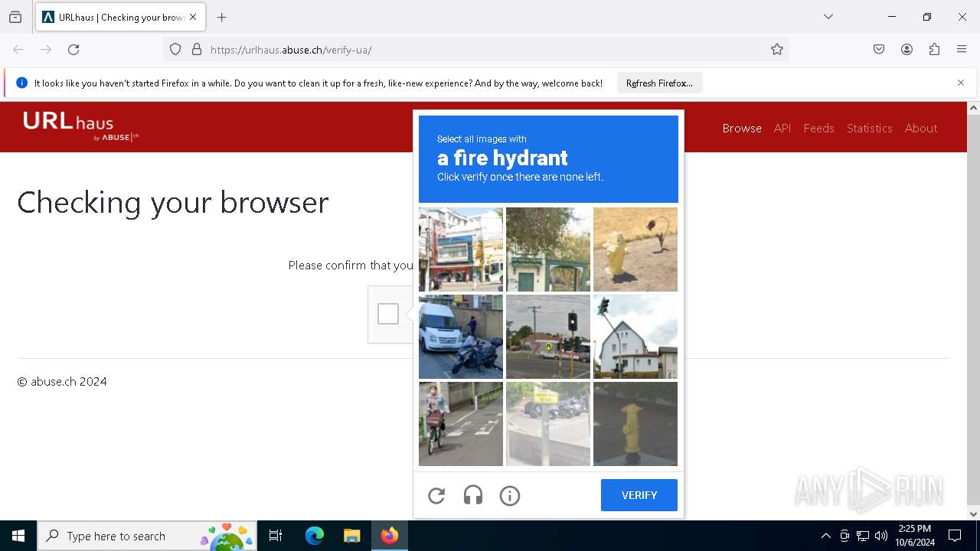Reload the captcha challenge
This screenshot has width=980, height=551.
pyautogui.click(x=436, y=496)
